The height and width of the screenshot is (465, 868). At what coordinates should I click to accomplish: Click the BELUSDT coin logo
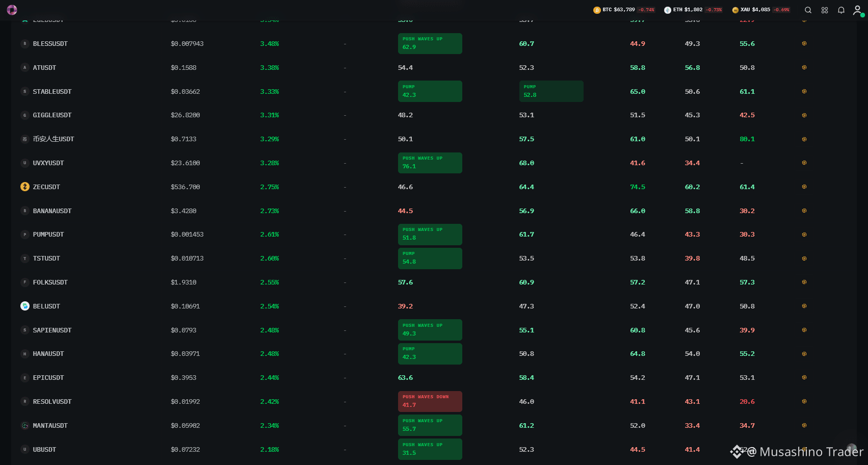(24, 306)
